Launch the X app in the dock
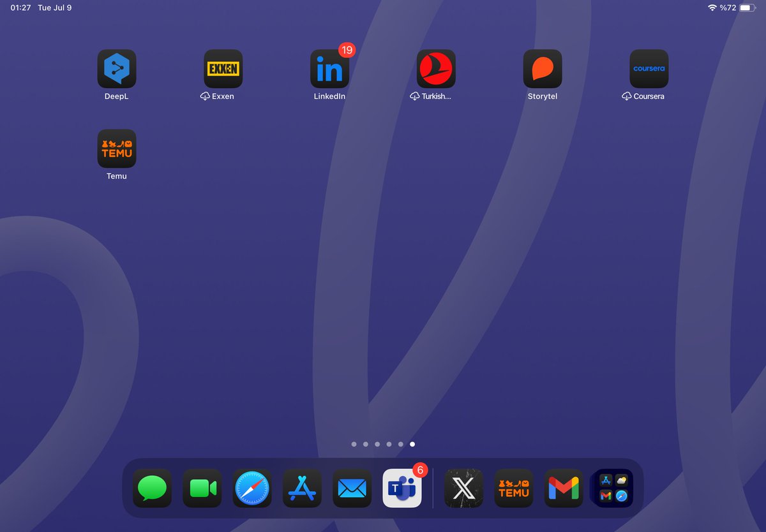Image resolution: width=766 pixels, height=532 pixels. 463,489
